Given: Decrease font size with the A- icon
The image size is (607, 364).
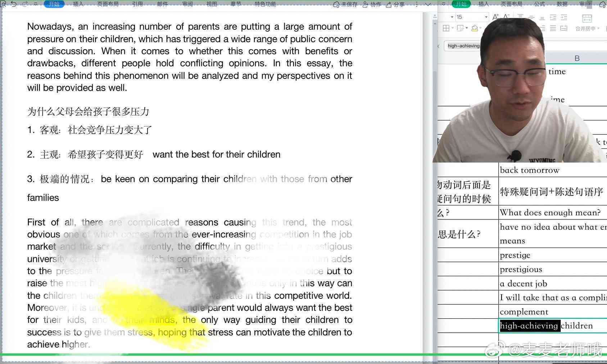Looking at the screenshot, I should (506, 17).
